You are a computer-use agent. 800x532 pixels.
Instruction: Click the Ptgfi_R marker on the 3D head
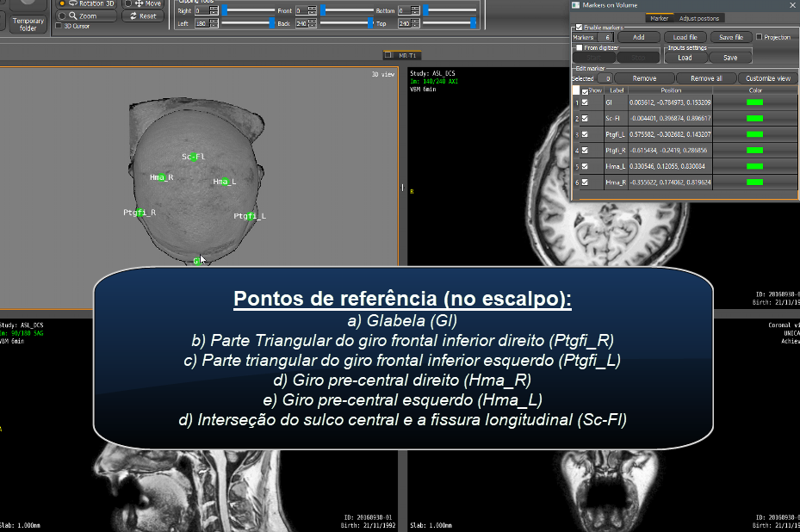[140, 213]
